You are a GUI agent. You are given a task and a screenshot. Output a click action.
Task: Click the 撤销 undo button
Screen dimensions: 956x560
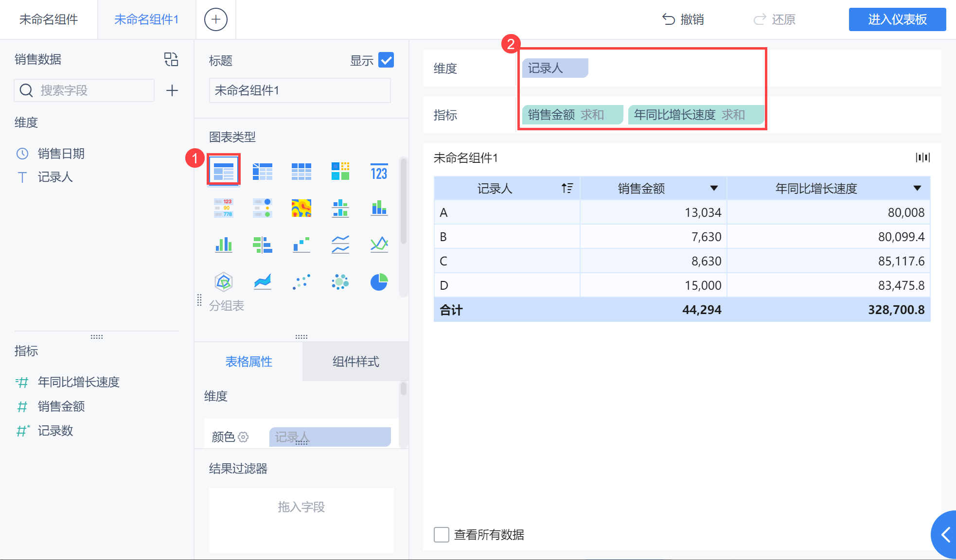coord(683,19)
